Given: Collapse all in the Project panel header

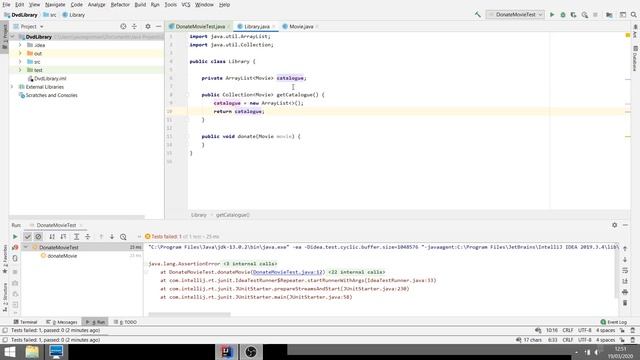Looking at the screenshot, I should 134,27.
